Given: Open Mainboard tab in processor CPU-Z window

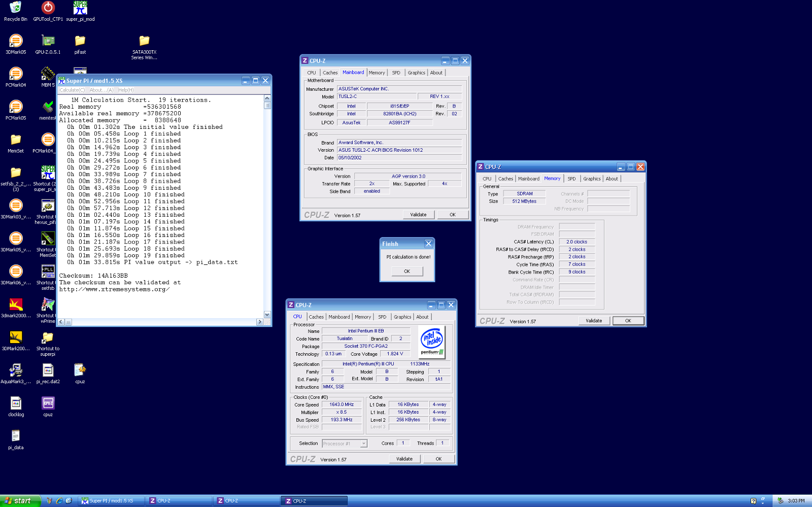Looking at the screenshot, I should click(339, 317).
